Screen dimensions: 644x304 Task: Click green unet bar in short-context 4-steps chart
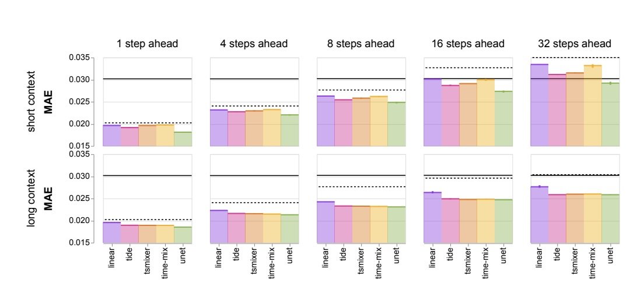[x=289, y=130]
